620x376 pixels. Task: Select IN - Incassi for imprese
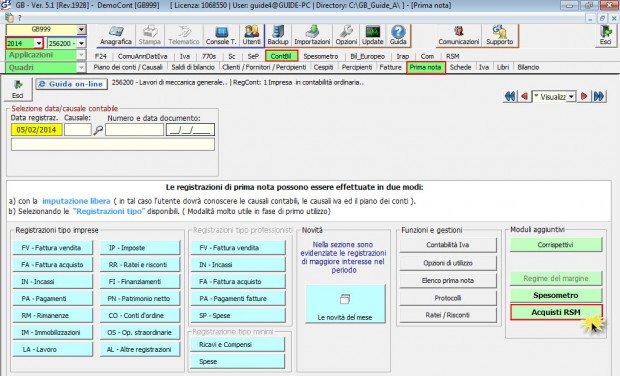pos(52,282)
